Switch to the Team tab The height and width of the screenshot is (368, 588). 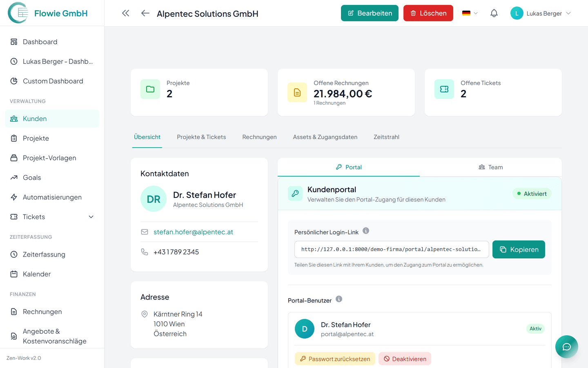click(491, 167)
